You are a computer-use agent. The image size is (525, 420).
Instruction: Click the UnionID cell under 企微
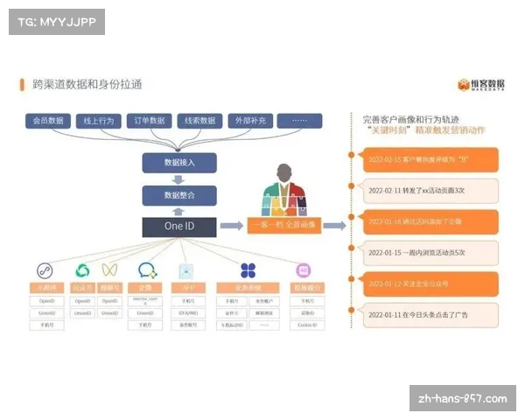(145, 313)
